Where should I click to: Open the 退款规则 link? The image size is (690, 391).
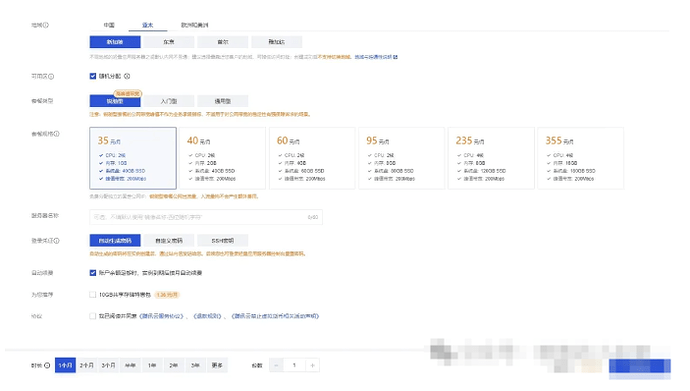(x=207, y=316)
